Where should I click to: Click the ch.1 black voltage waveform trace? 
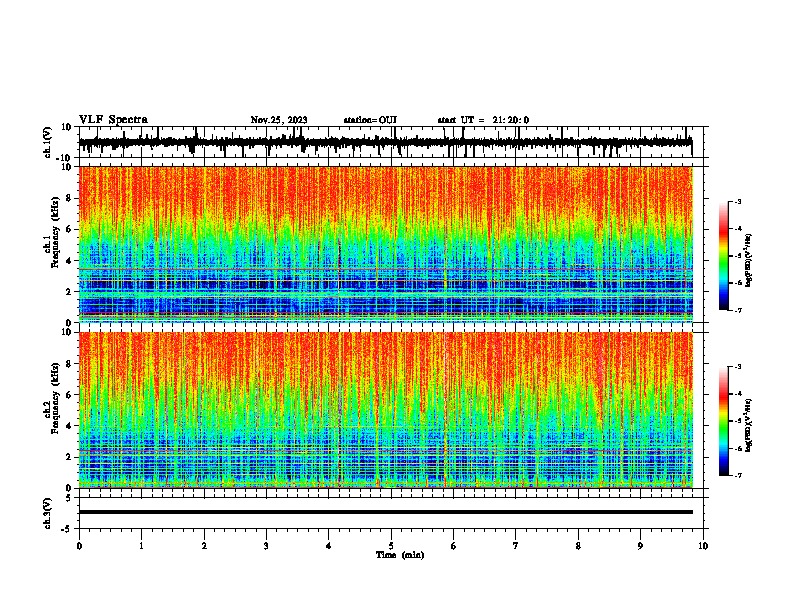click(385, 142)
